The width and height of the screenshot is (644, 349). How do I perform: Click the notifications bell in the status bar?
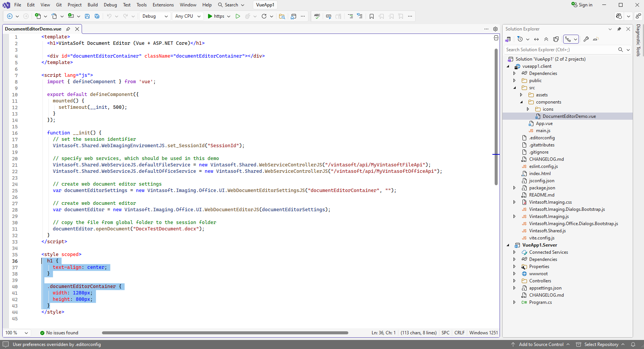click(x=633, y=344)
